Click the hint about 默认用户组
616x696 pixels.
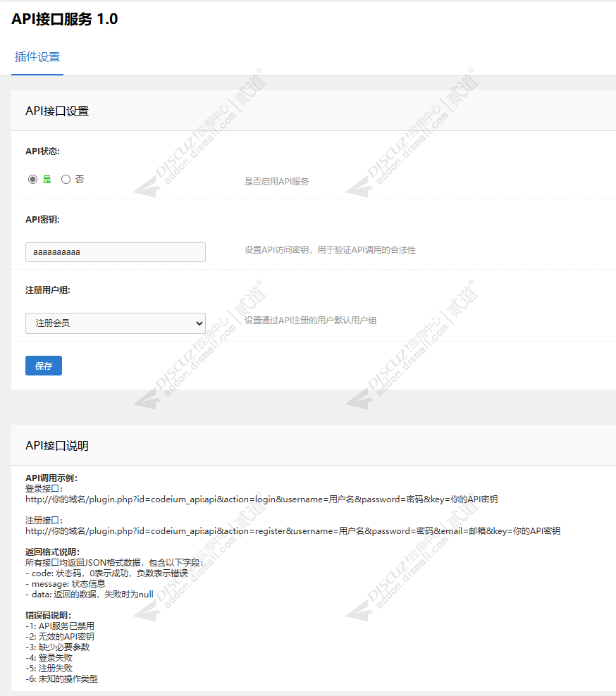[x=310, y=321]
